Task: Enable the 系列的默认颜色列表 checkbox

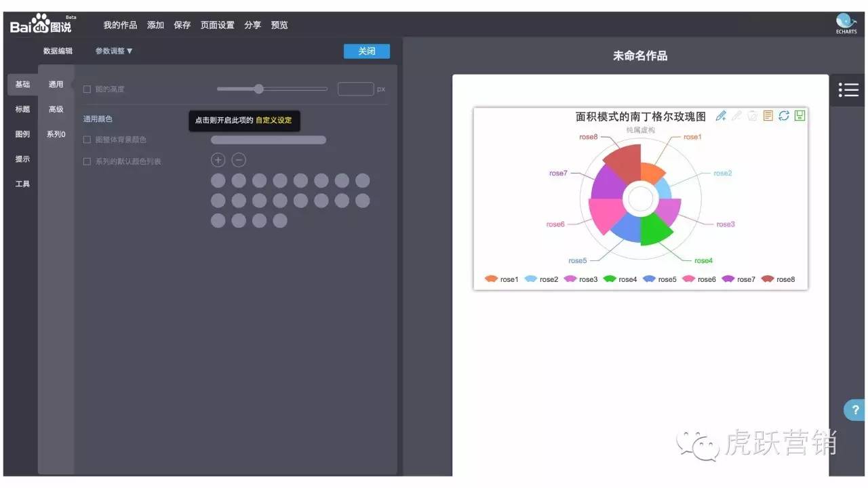Action: pos(87,161)
